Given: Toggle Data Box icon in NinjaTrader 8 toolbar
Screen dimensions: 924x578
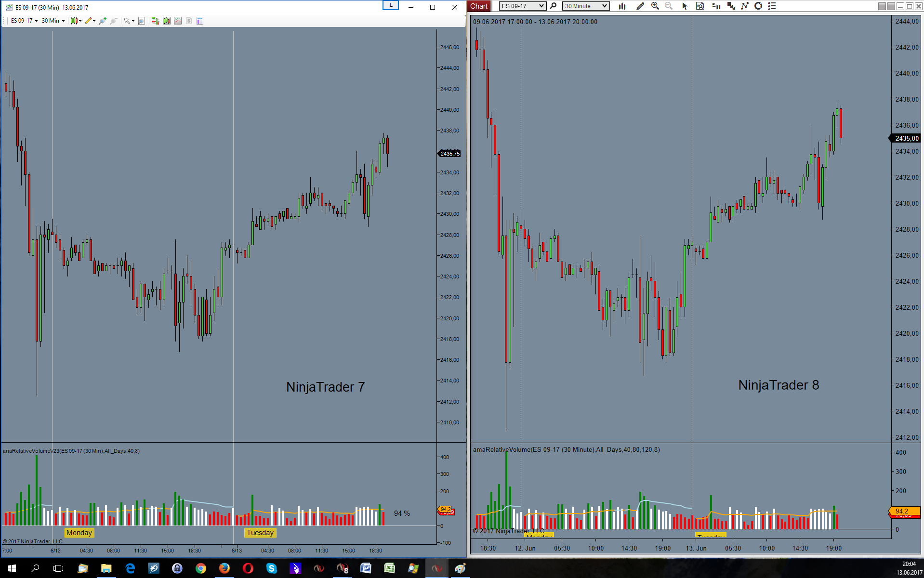Looking at the screenshot, I should [700, 6].
